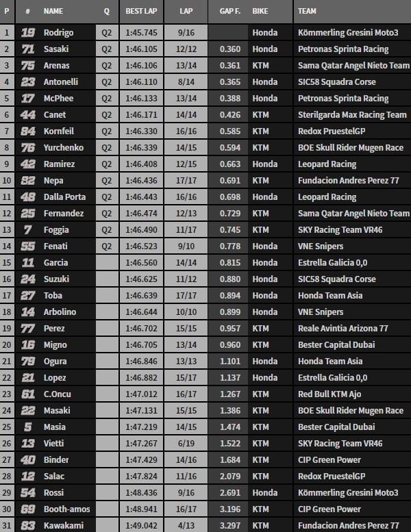Select the number 7 badge for Foggia
The height and width of the screenshot is (532, 411).
pyautogui.click(x=27, y=230)
